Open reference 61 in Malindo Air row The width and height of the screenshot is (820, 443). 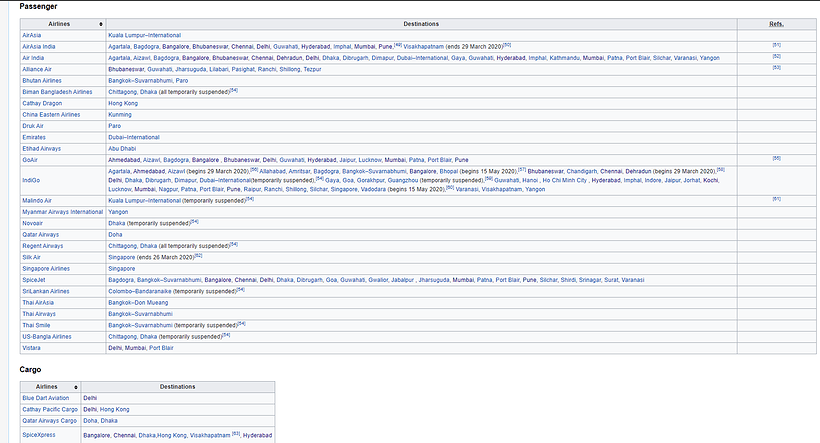777,199
